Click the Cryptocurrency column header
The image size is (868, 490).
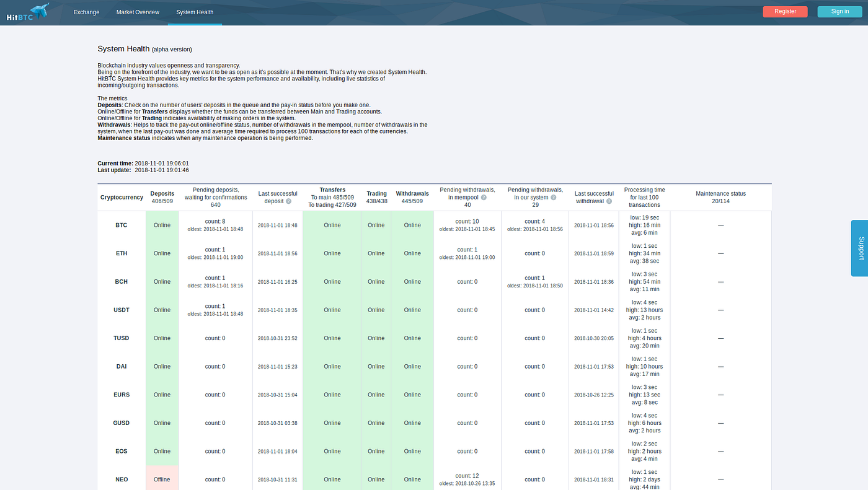coord(122,198)
